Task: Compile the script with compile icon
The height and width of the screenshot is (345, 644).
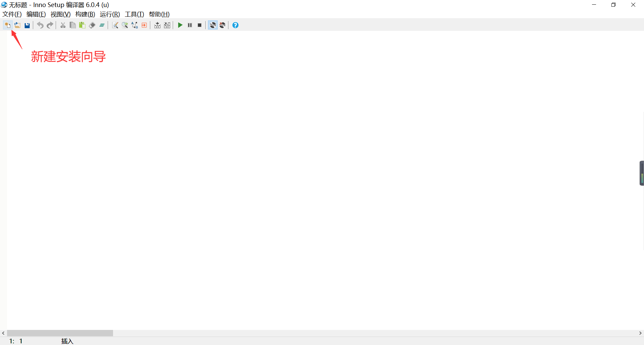Action: pos(157,25)
